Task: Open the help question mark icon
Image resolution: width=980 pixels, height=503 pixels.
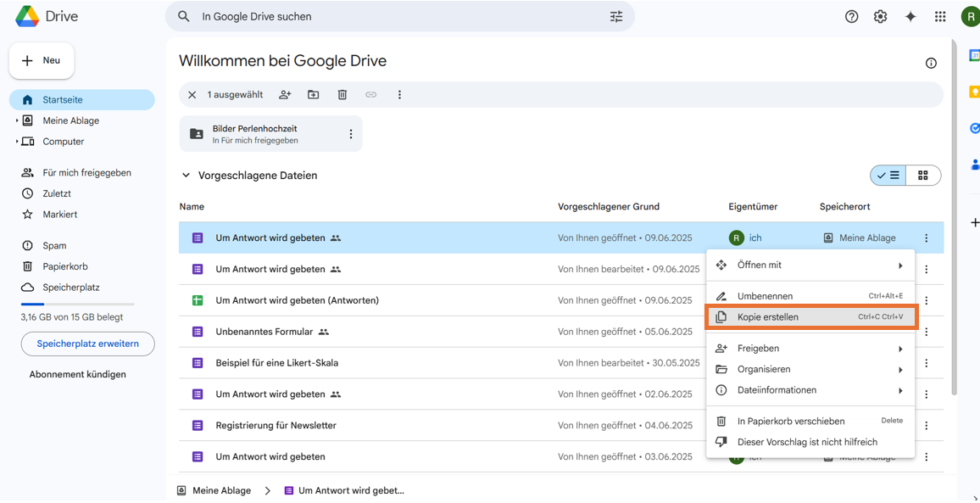Action: pos(852,17)
